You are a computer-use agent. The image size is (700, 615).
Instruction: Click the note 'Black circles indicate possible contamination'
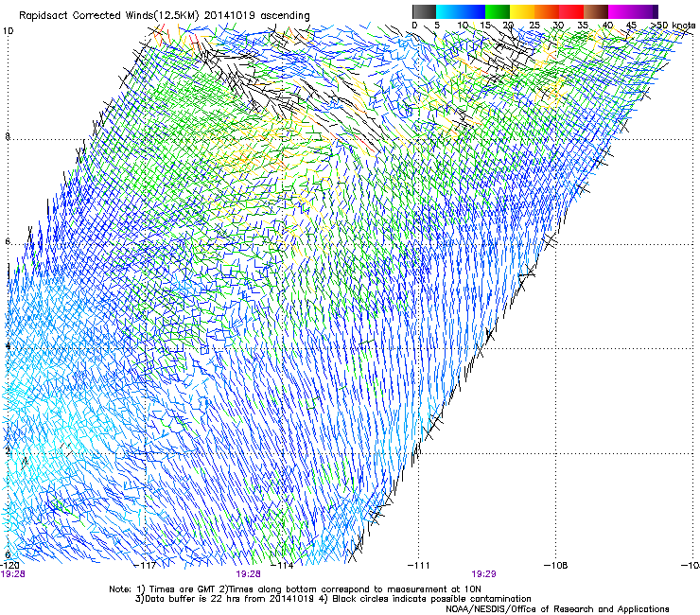[x=431, y=599]
